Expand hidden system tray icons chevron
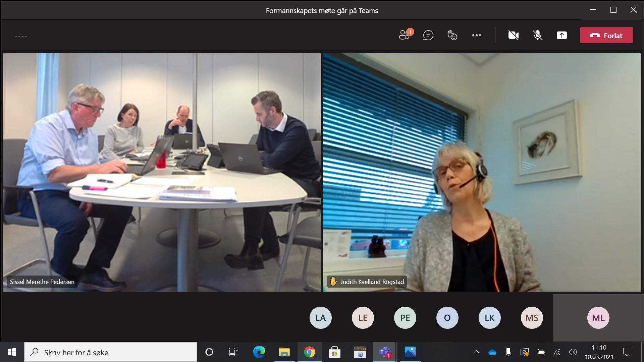Screen dimensions: 644x362 tap(476, 352)
